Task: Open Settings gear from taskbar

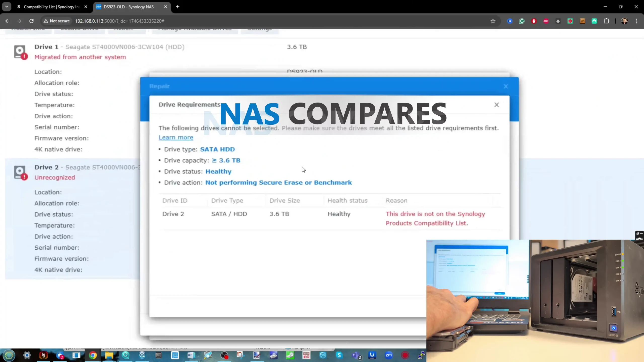Action: pos(27,355)
